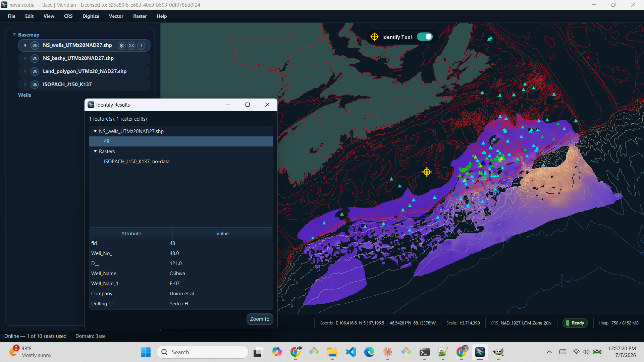644x362 pixels.
Task: Select the Wells layer group
Action: [24, 95]
